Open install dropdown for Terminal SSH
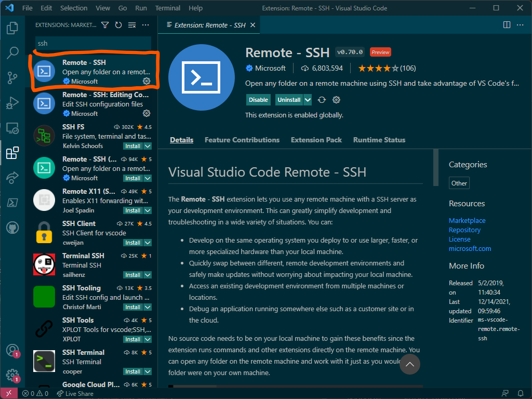Viewport: 532px width, 399px height. pos(148,275)
